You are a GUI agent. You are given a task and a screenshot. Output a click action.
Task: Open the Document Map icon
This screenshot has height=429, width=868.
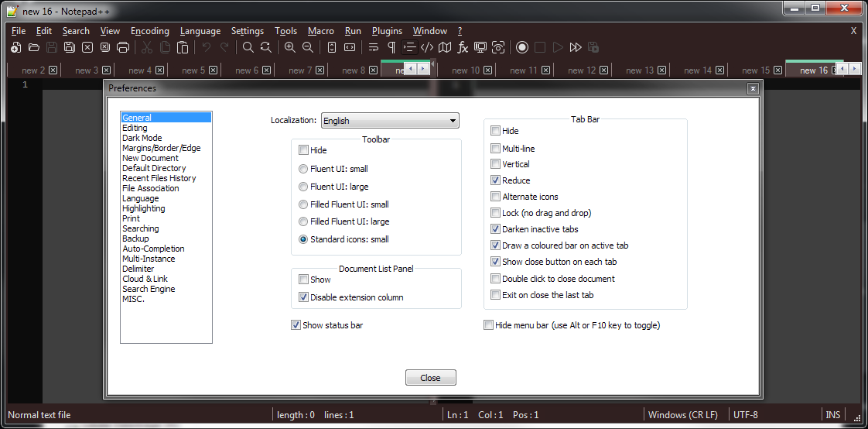coord(445,47)
